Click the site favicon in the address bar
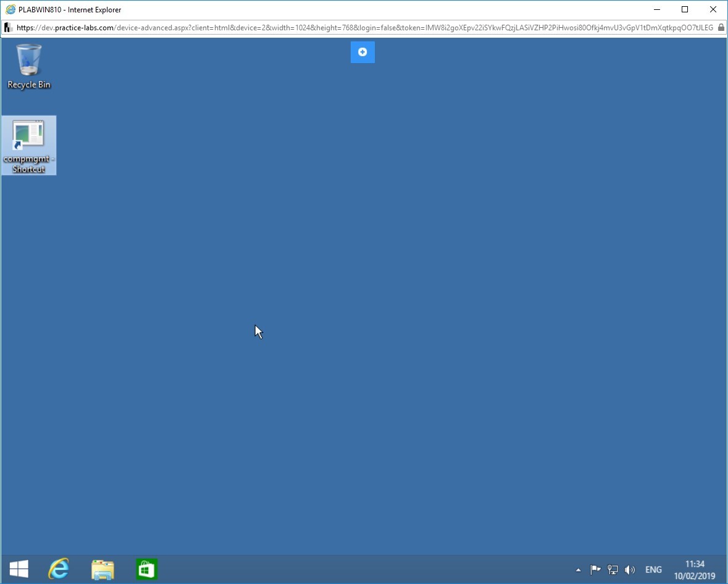The width and height of the screenshot is (728, 584). coord(8,28)
